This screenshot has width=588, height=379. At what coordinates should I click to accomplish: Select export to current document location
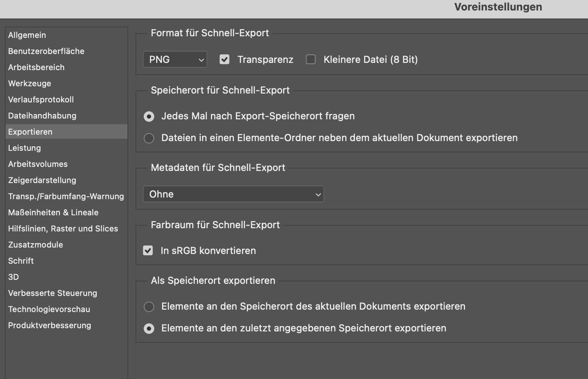click(149, 307)
